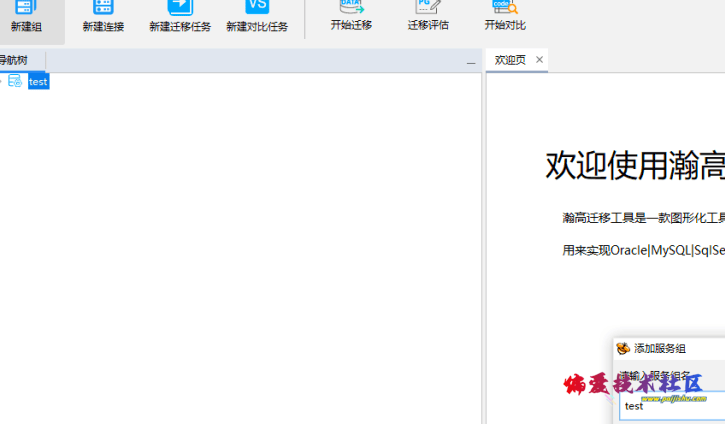Screen dimensions: 727x428
Task: Close the 欢迎页 tab
Action: (539, 59)
